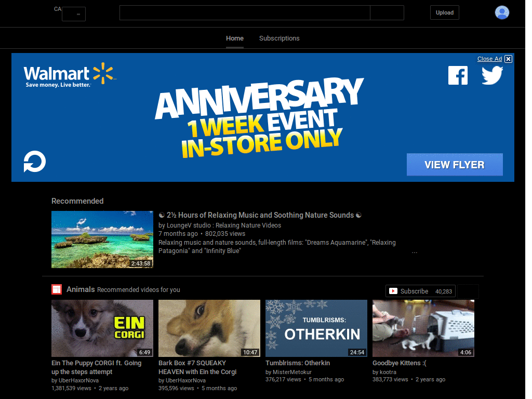This screenshot has height=399, width=532.
Task: Click the Upload button
Action: pyautogui.click(x=445, y=12)
